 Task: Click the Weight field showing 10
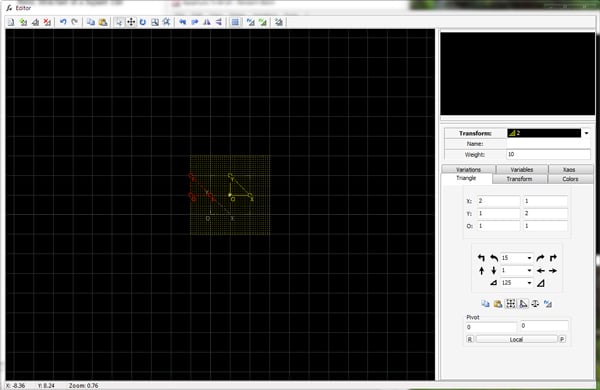548,155
